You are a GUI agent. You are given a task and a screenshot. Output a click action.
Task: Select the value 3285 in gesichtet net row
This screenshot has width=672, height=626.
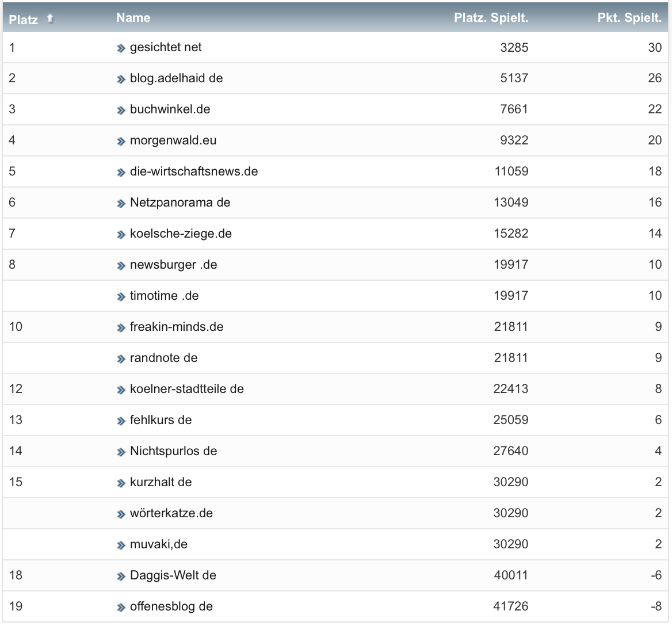click(x=514, y=47)
